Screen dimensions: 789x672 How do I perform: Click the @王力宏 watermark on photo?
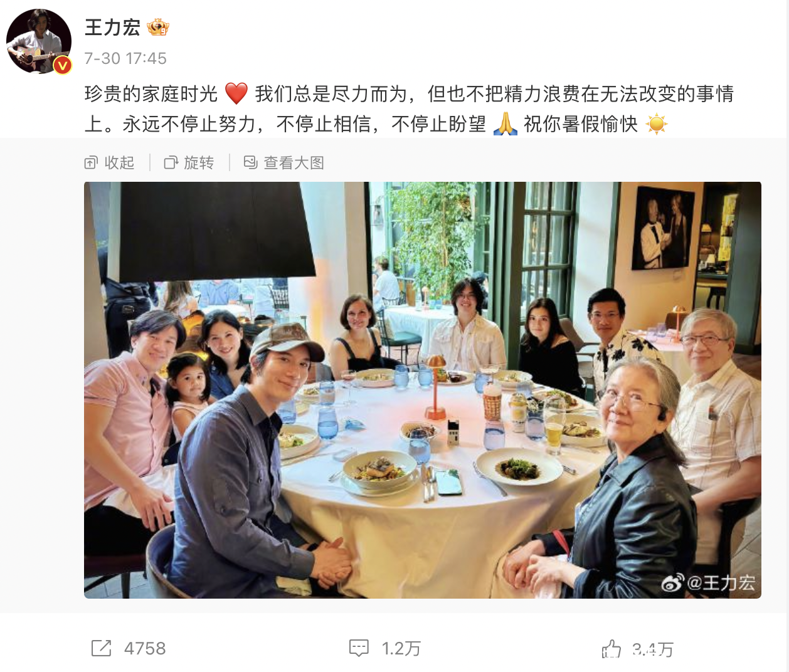click(709, 583)
